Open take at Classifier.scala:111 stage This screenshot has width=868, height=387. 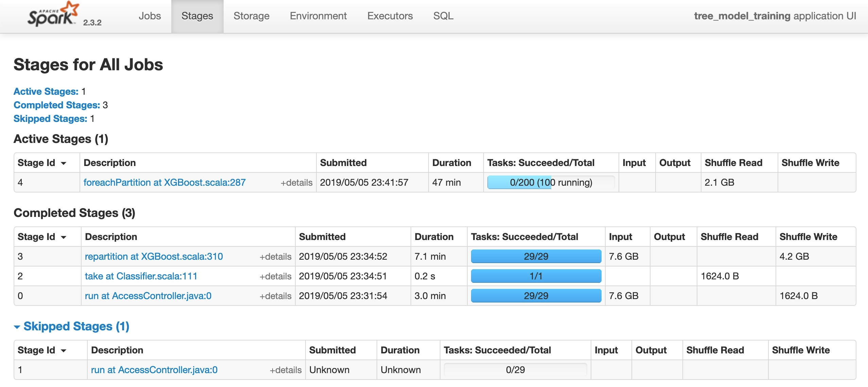point(141,276)
